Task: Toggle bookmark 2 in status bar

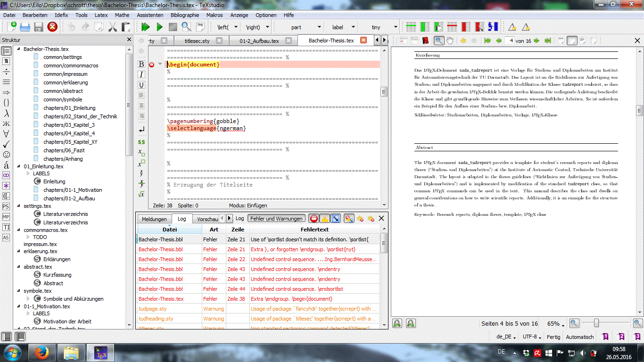Action: coord(621,337)
